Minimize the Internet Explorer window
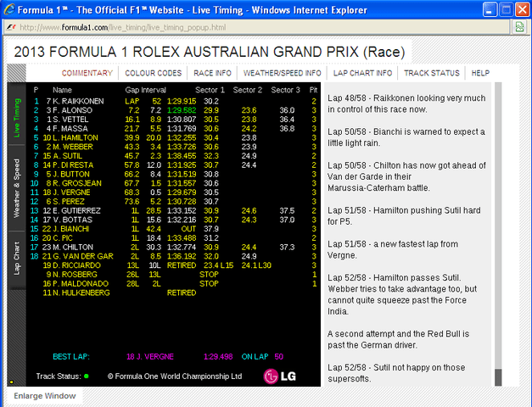 [x=490, y=10]
